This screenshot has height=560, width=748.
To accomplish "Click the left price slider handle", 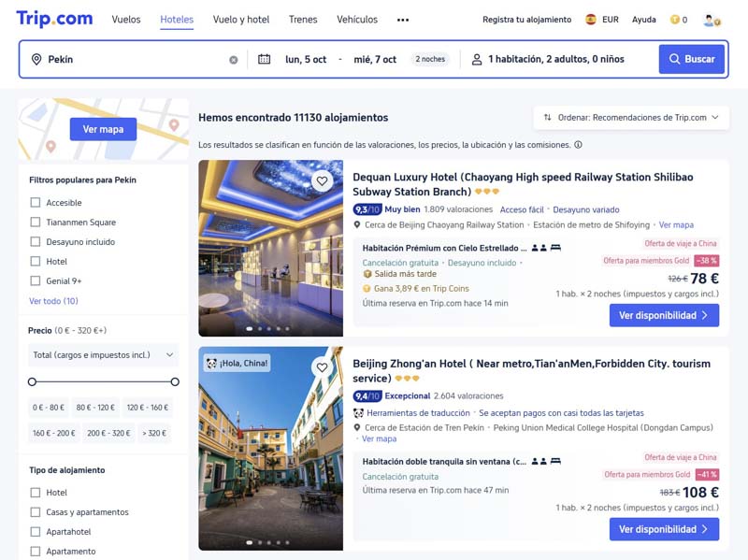I will 32,381.
